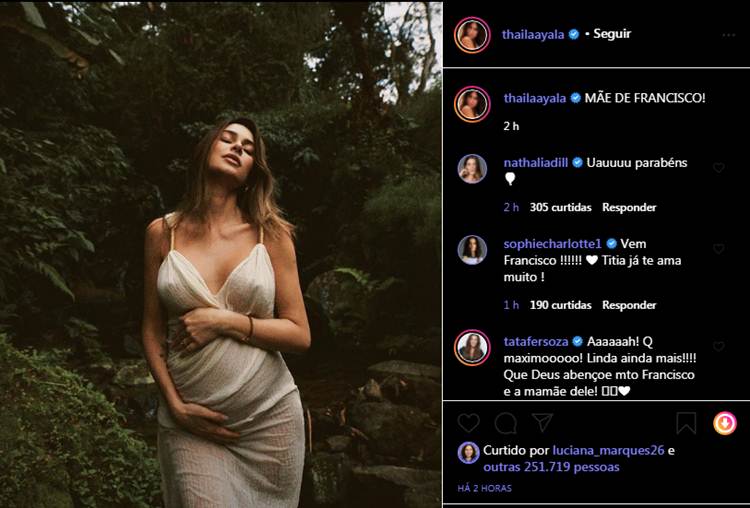
Task: Click Seguir to follow thailaayala
Action: point(612,34)
